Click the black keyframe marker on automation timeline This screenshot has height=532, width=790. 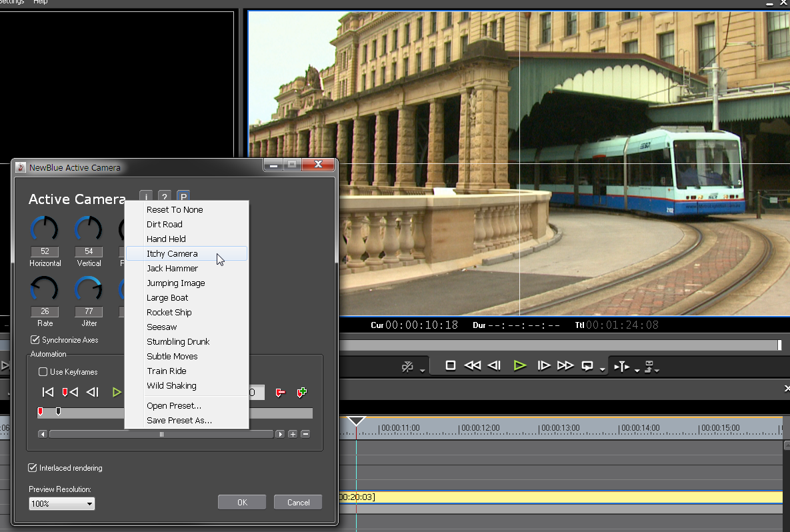point(59,411)
